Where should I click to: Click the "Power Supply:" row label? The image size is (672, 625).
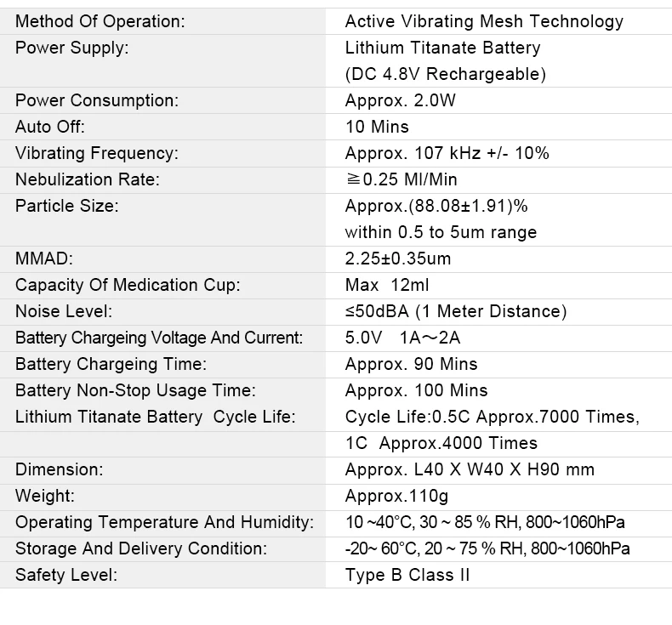71,48
